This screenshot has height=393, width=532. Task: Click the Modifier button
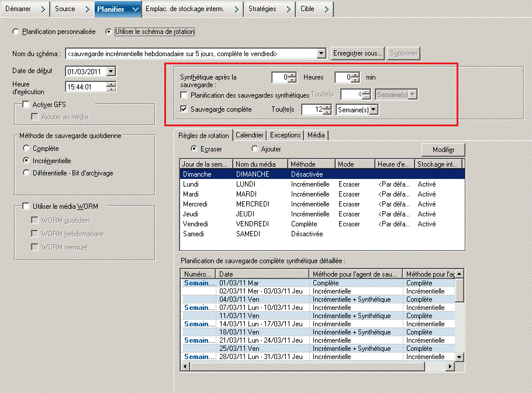(443, 150)
